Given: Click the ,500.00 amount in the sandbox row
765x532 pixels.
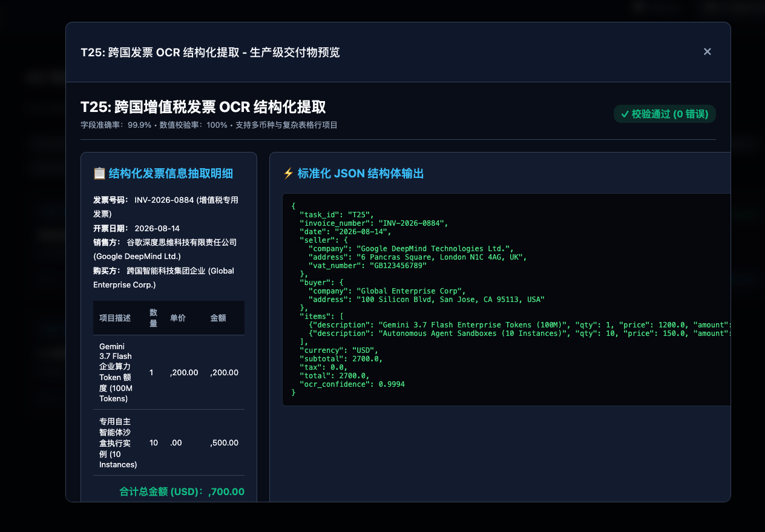Looking at the screenshot, I should 224,442.
